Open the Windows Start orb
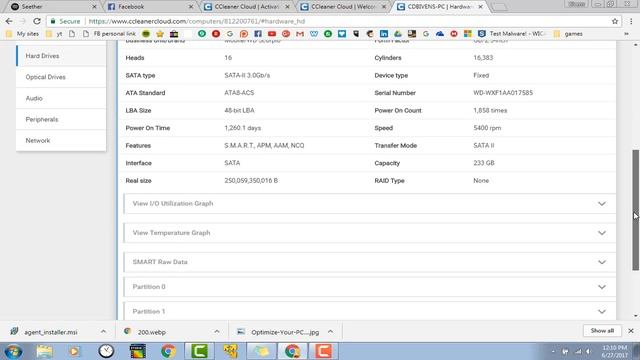640x360 pixels. [13, 351]
